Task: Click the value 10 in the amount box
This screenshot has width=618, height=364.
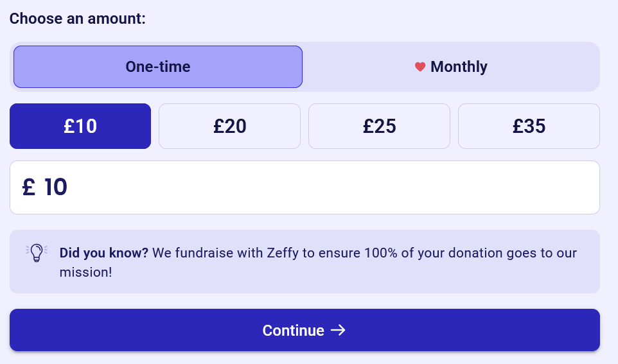Action: [x=56, y=187]
